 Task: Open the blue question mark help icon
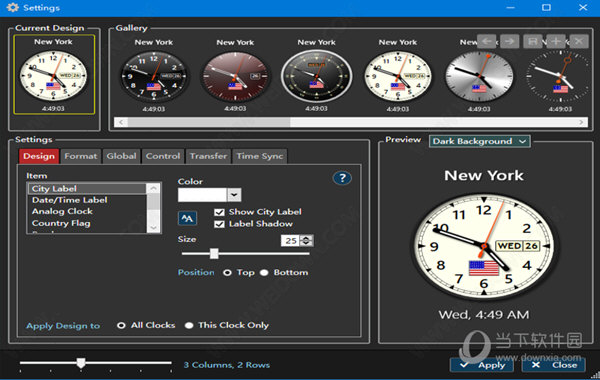point(342,178)
